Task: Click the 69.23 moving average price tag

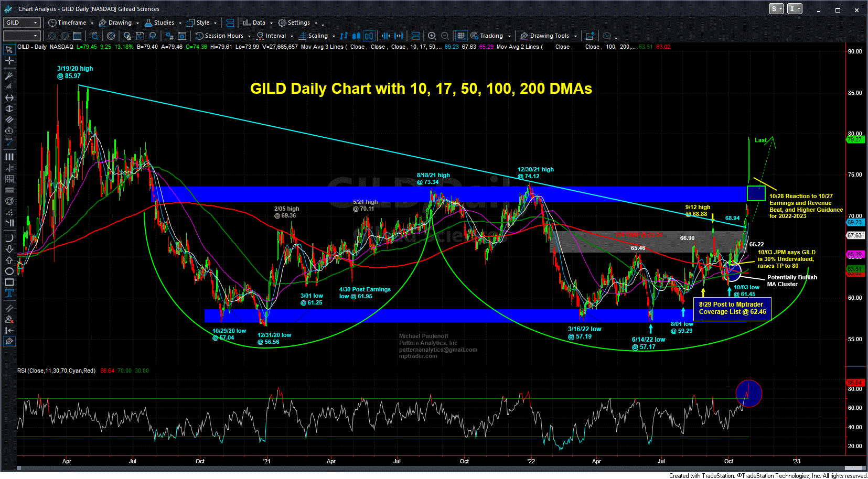Action: tap(854, 222)
